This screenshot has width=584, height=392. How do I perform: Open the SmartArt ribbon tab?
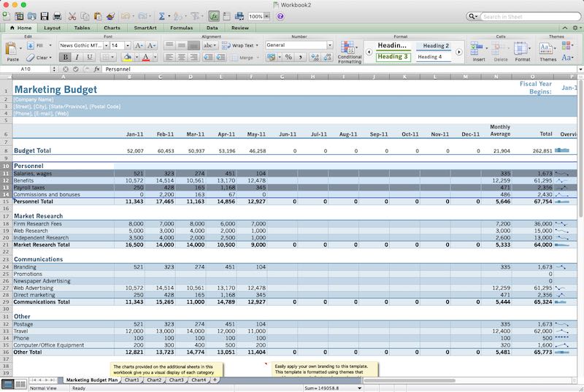coord(145,28)
